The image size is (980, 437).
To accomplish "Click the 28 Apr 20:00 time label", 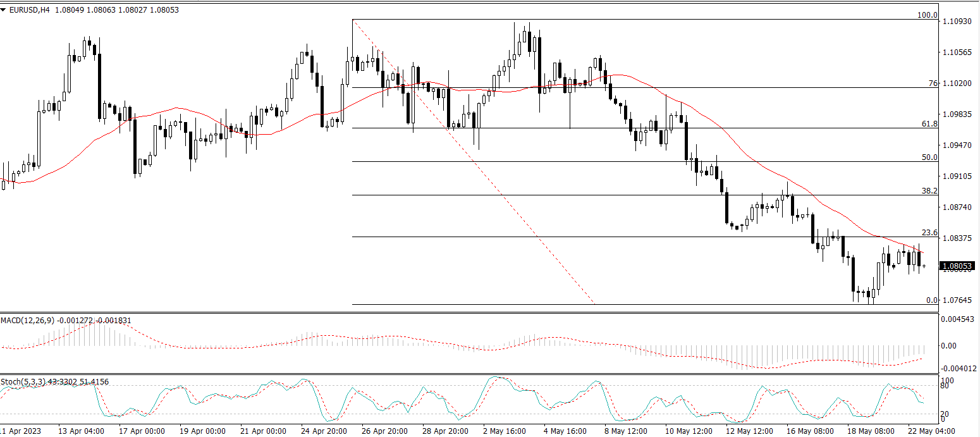I will [x=445, y=431].
